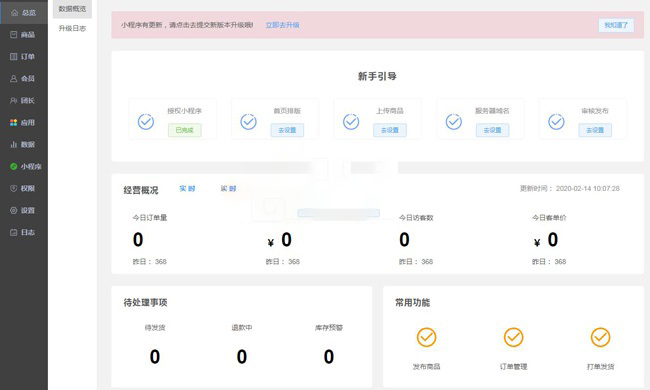Select the first 实时 tab beside 经营概况
650x390 pixels.
pos(187,189)
